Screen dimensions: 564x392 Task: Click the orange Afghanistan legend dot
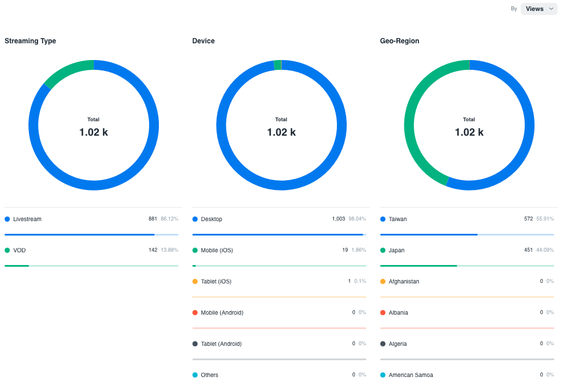tap(383, 282)
